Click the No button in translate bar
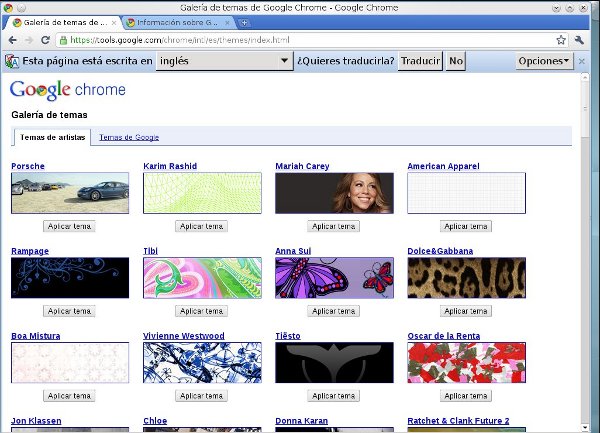Image resolution: width=600 pixels, height=433 pixels. tap(456, 61)
